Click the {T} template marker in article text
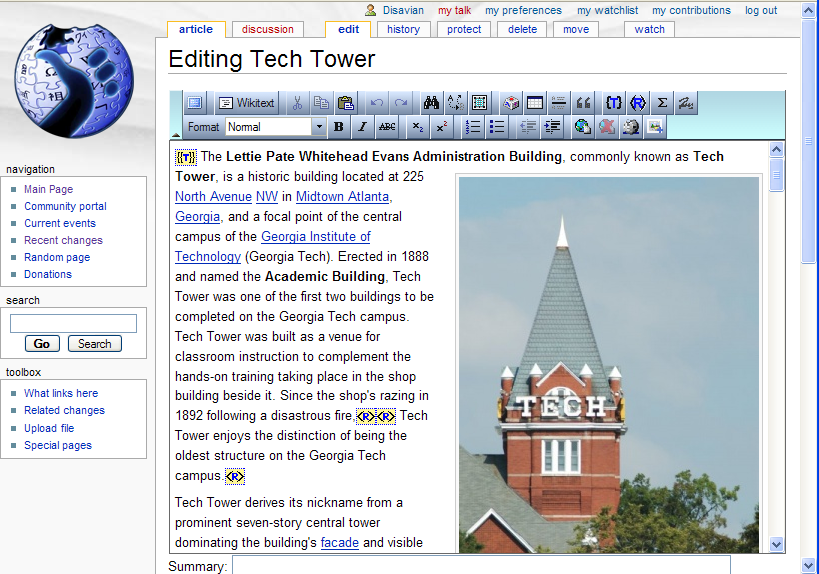This screenshot has height=574, width=819. (x=185, y=157)
